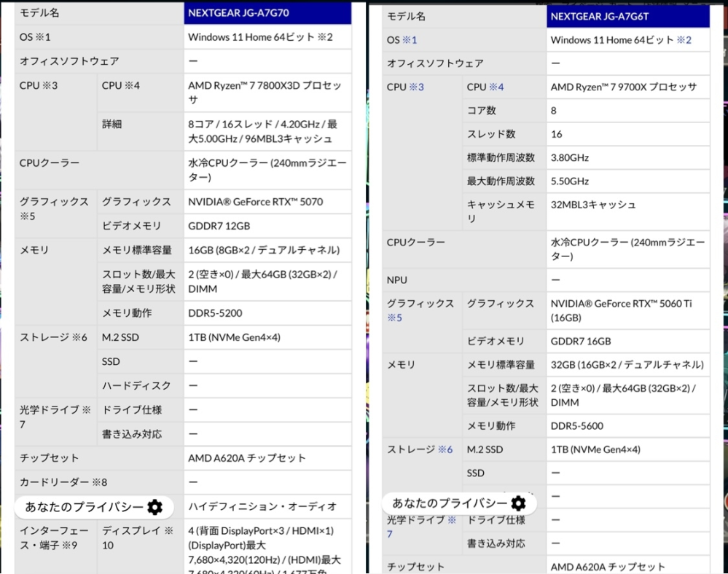The image size is (728, 574).
Task: Click 水冷CPUクーラー cell in JG-A7G70 table
Action: point(267,170)
